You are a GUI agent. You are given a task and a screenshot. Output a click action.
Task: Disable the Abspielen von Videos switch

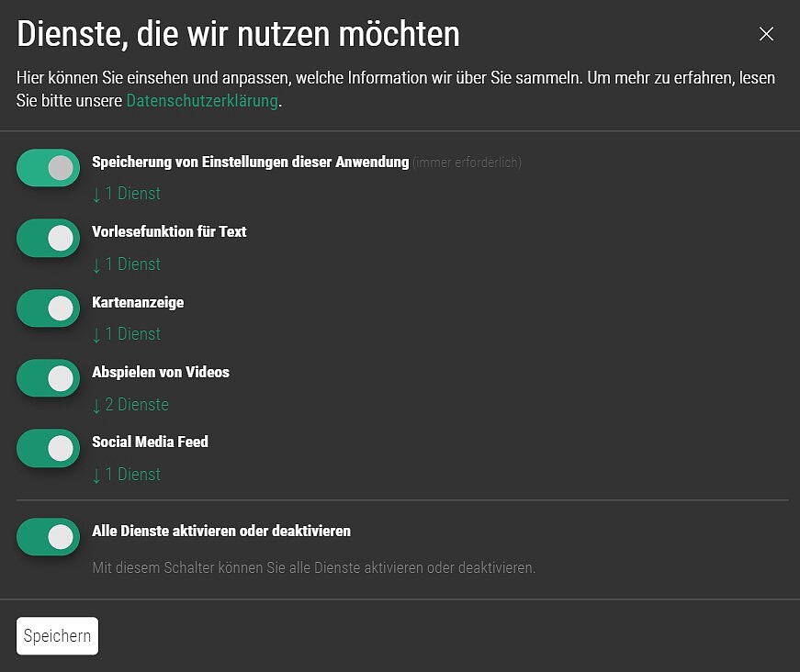(49, 378)
